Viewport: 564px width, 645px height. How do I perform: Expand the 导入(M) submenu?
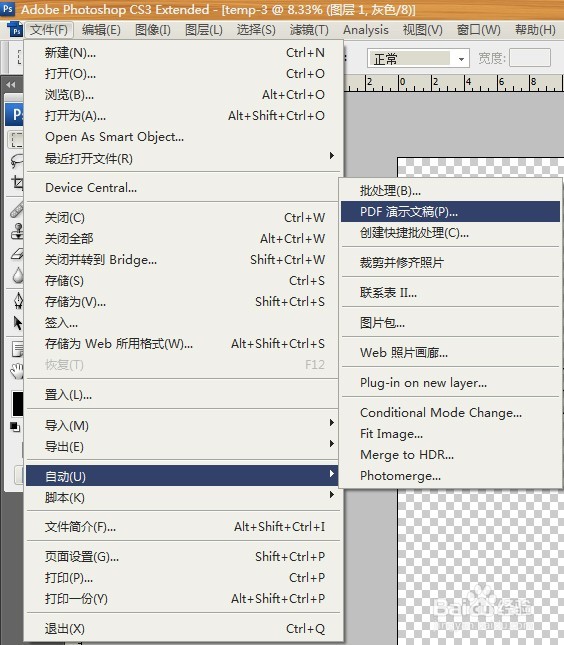(x=183, y=425)
